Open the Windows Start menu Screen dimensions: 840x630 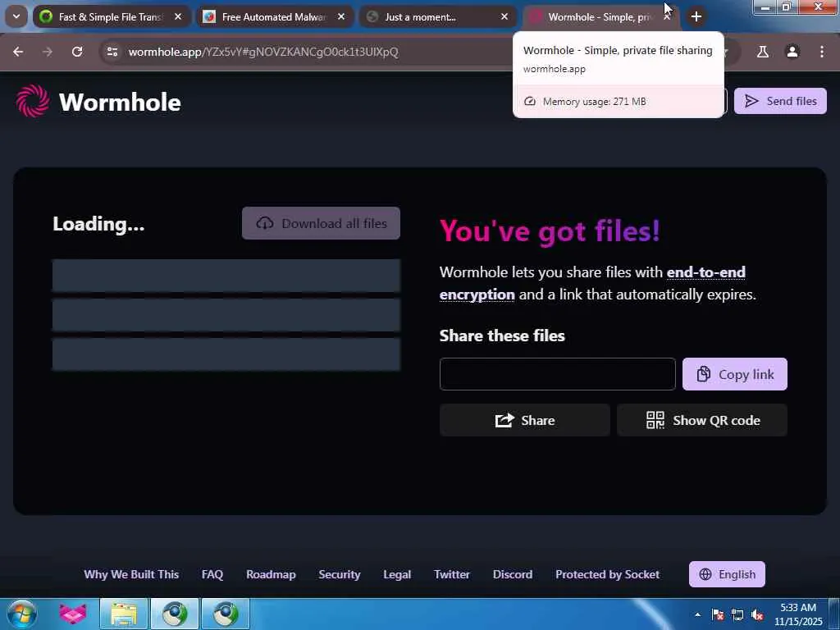(21, 614)
